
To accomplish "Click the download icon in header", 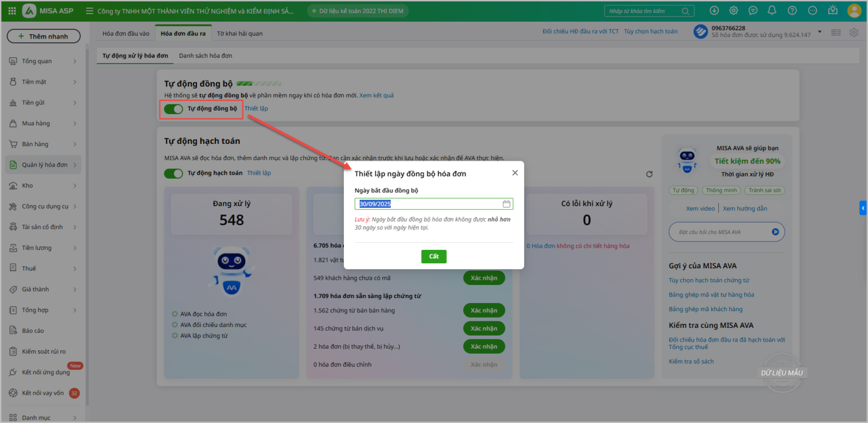I will coord(714,11).
